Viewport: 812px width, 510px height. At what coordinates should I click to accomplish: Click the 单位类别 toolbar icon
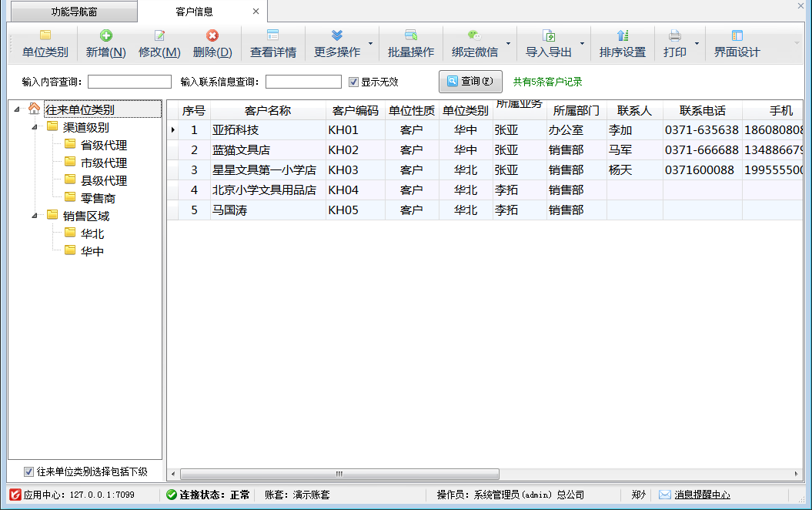[45, 35]
